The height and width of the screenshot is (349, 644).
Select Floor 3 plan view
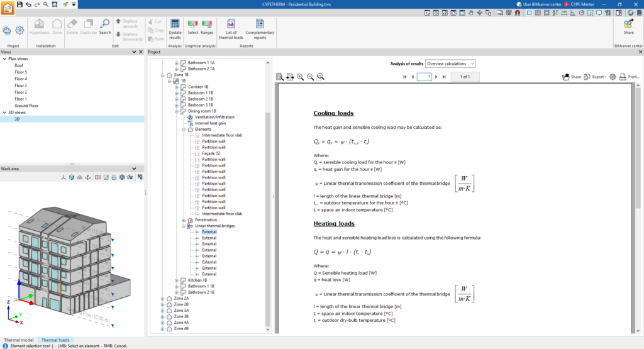(21, 86)
